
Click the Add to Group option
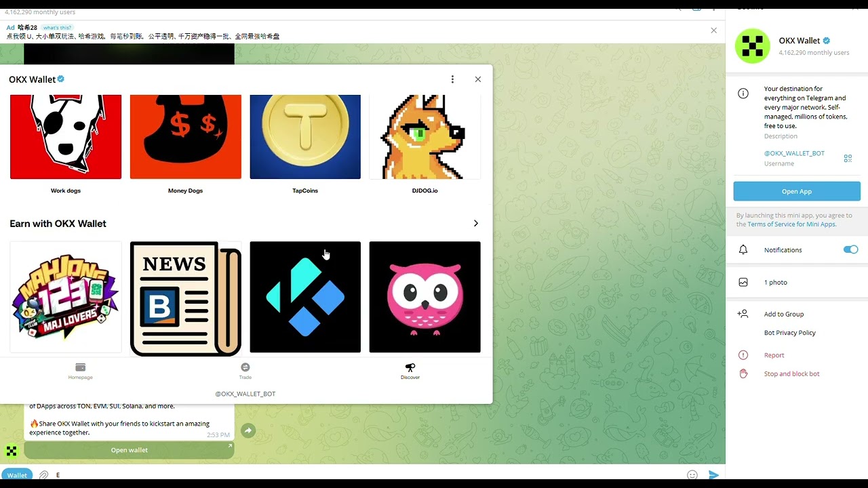pyautogui.click(x=784, y=314)
